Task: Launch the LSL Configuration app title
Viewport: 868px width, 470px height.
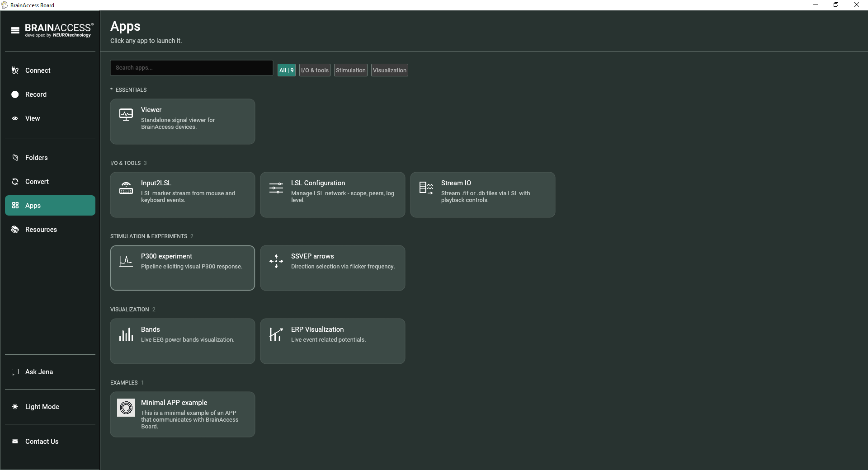Action: [318, 183]
